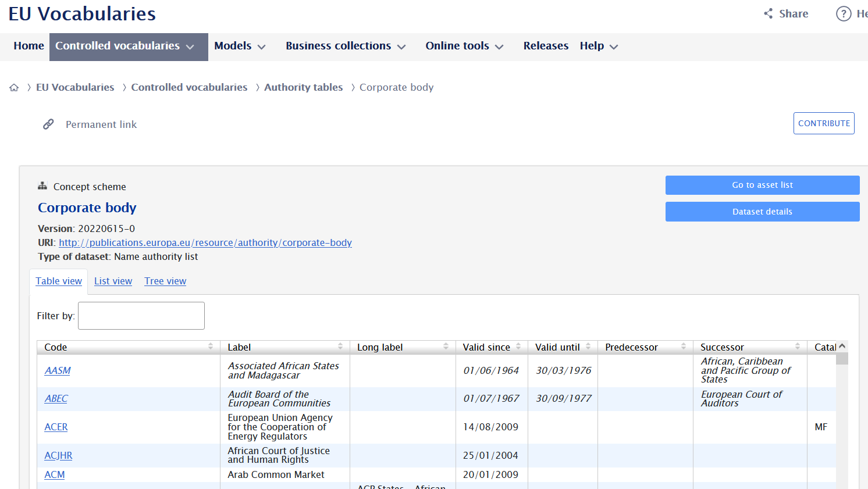Go to Home in navigation bar
This screenshot has width=868, height=489.
pos(29,46)
